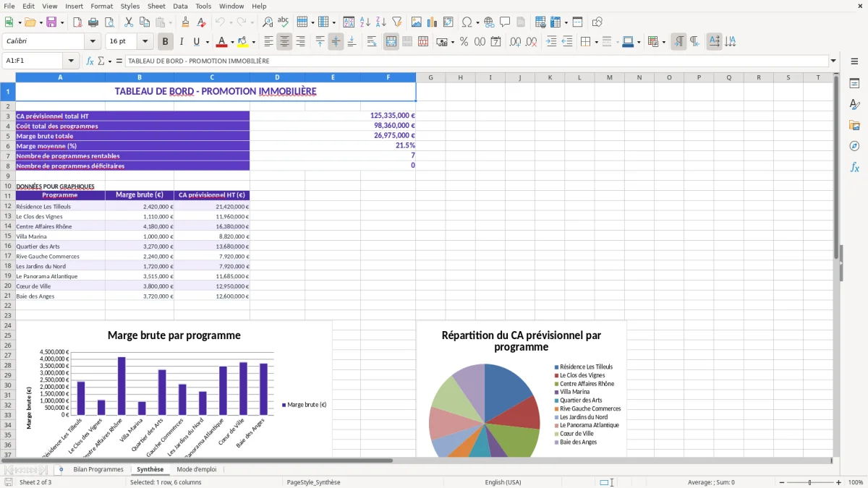868x488 pixels.
Task: Open the Format menu
Action: pos(101,6)
